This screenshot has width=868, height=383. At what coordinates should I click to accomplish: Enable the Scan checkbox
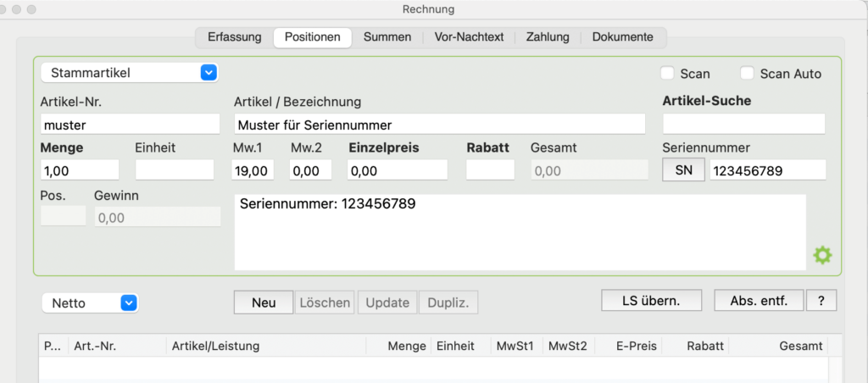tap(668, 73)
